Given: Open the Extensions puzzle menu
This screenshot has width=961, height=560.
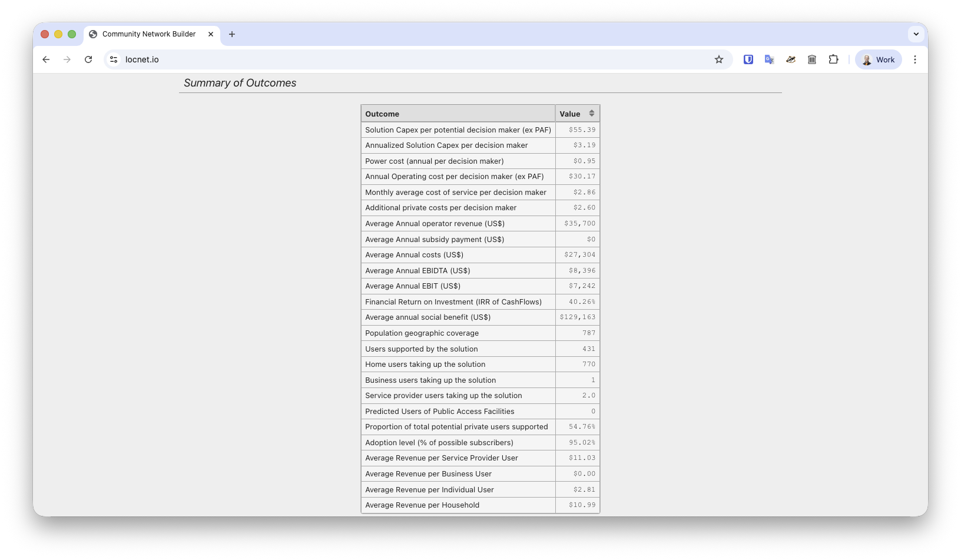Looking at the screenshot, I should click(x=833, y=59).
